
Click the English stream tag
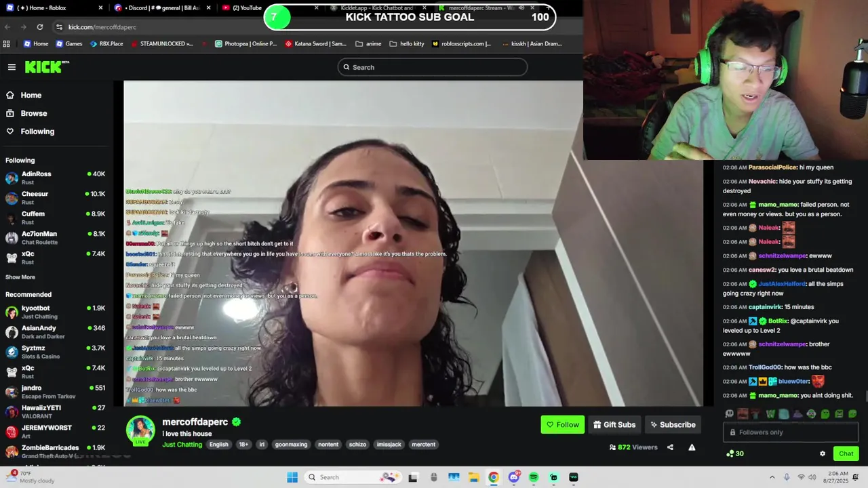(218, 445)
